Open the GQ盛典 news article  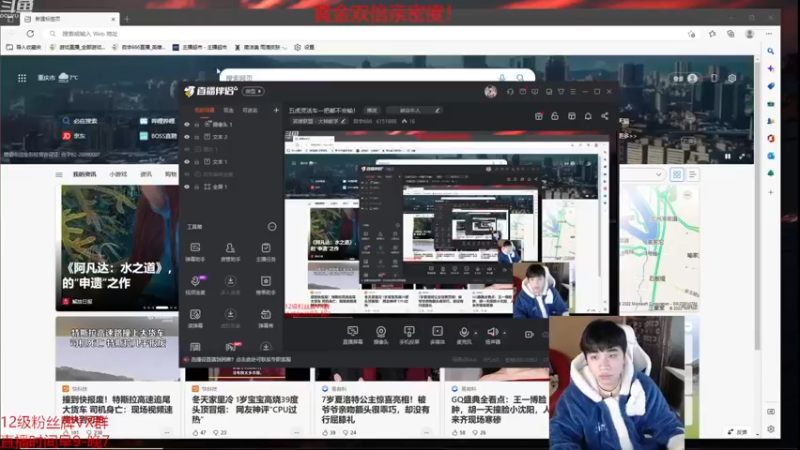[498, 409]
